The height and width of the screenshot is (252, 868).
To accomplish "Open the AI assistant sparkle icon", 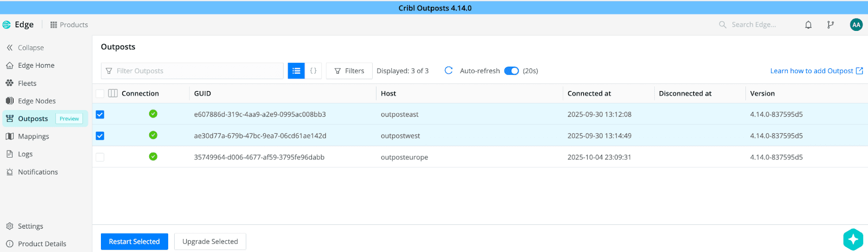I will coord(853,239).
